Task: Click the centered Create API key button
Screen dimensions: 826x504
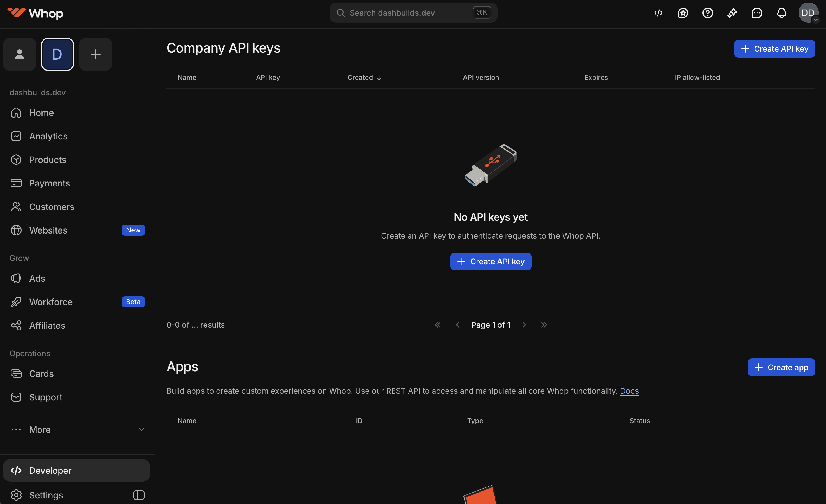Action: pyautogui.click(x=490, y=262)
